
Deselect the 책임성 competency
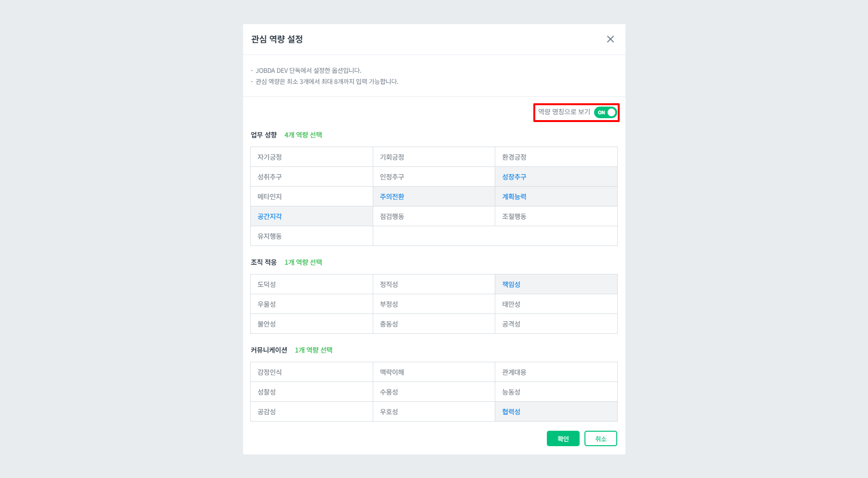(511, 284)
